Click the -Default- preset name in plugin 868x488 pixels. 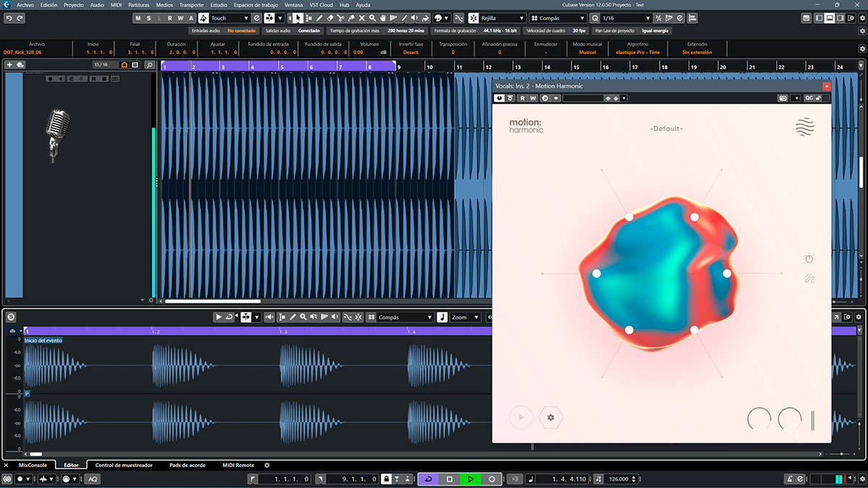tap(666, 129)
